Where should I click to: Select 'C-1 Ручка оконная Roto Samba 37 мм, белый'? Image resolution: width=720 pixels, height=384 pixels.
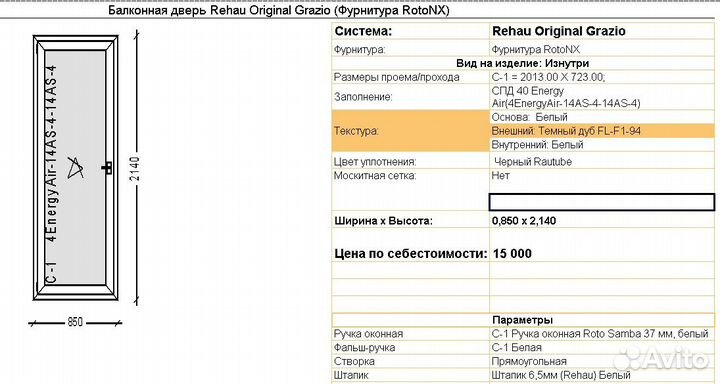coord(602,334)
